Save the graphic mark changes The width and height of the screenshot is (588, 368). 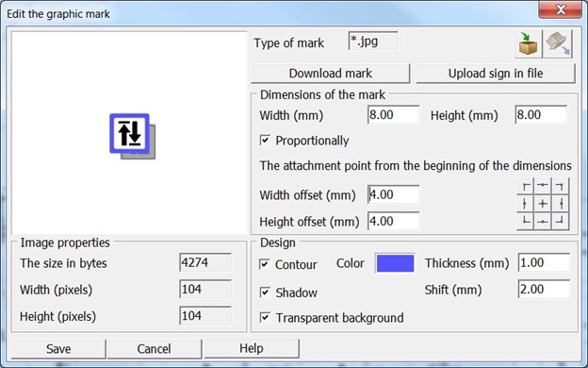click(58, 349)
